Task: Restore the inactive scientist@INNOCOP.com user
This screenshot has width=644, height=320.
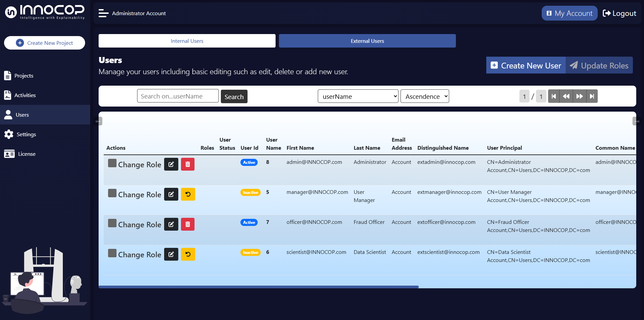Action: click(188, 254)
